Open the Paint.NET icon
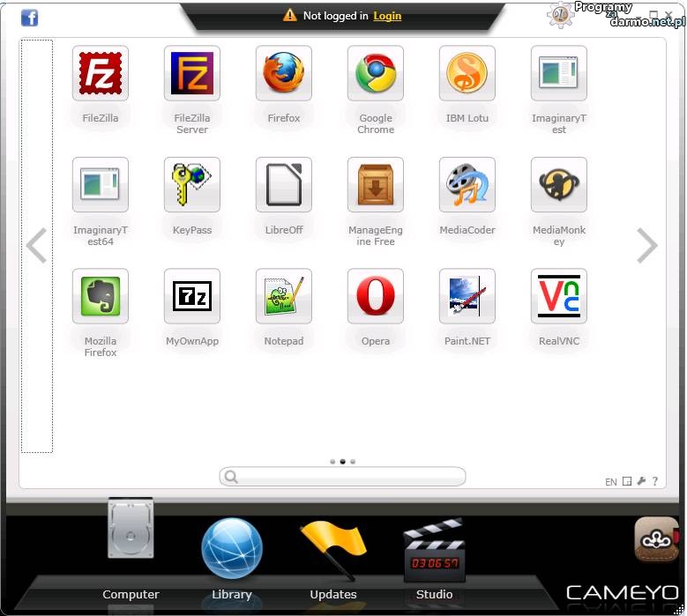 (467, 296)
